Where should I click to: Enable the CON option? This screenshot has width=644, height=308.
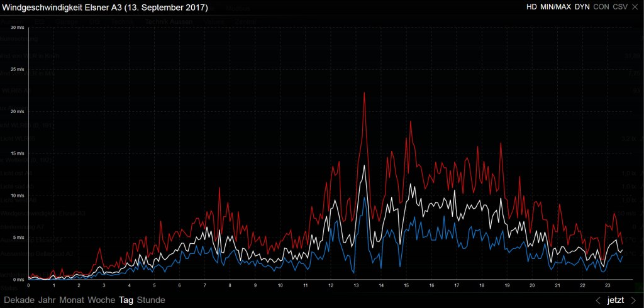tap(601, 8)
